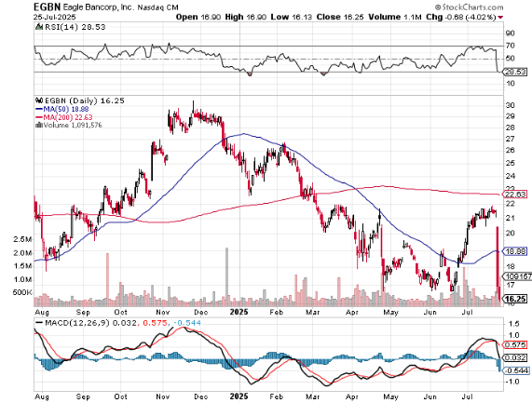
Task: Click the 30 price level on the price axis
Action: pyautogui.click(x=511, y=105)
